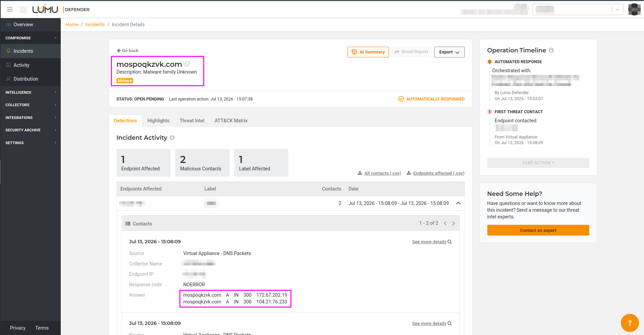Go to next contacts page

453,223
